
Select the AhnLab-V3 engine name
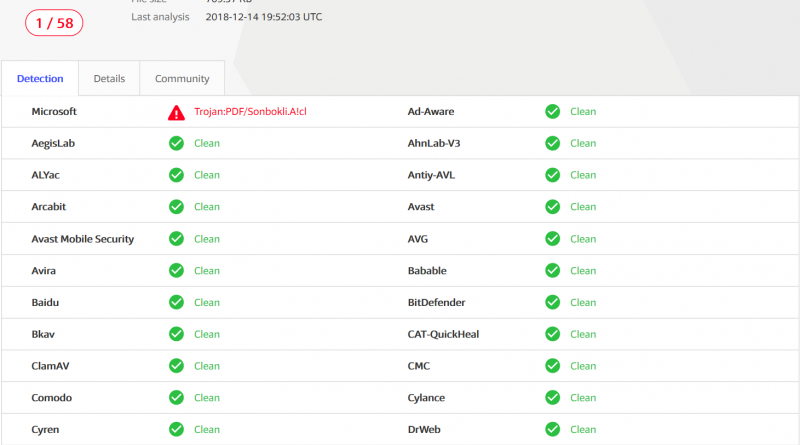pos(434,143)
